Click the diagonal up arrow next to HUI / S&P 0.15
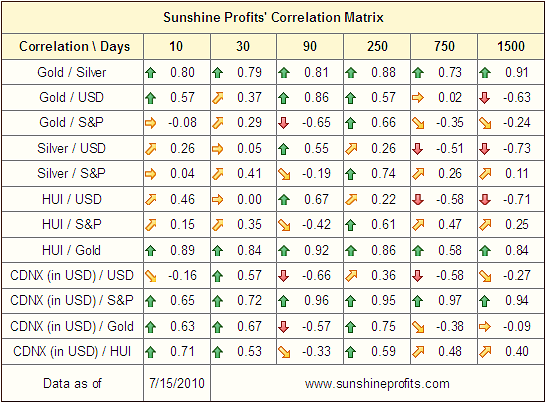This screenshot has width=547, height=404. (x=151, y=225)
